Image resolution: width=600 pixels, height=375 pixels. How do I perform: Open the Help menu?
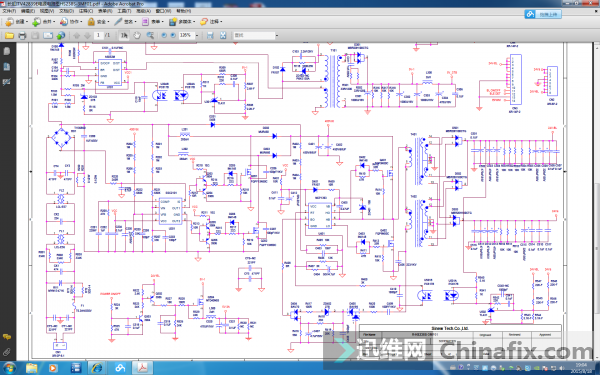coord(183,11)
